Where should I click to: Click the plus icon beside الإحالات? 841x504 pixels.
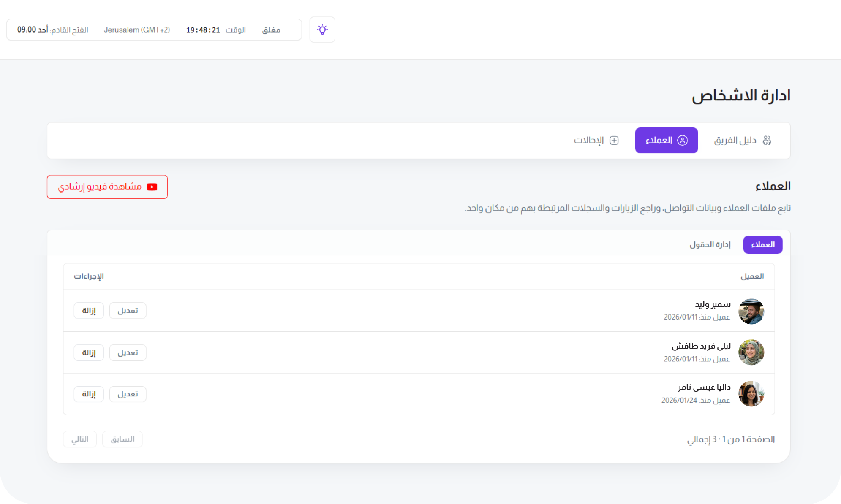point(614,141)
